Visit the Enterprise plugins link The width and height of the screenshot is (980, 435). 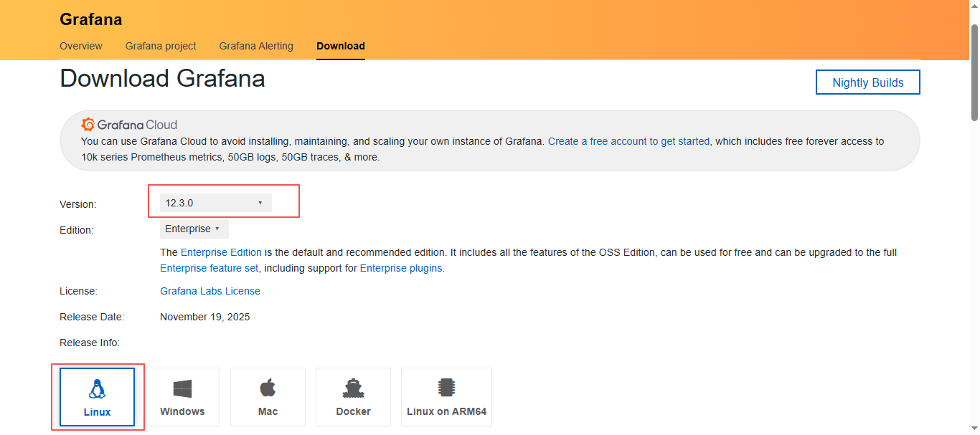pos(401,268)
